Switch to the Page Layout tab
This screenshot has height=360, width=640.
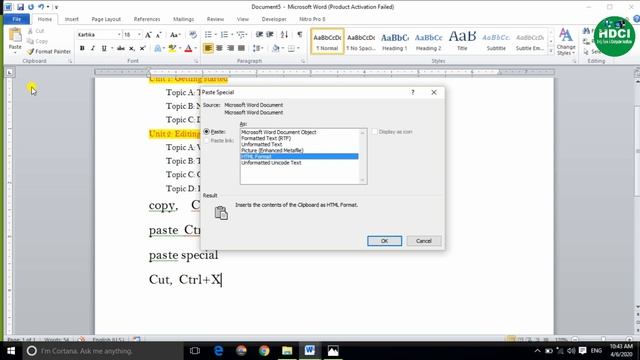(x=106, y=19)
